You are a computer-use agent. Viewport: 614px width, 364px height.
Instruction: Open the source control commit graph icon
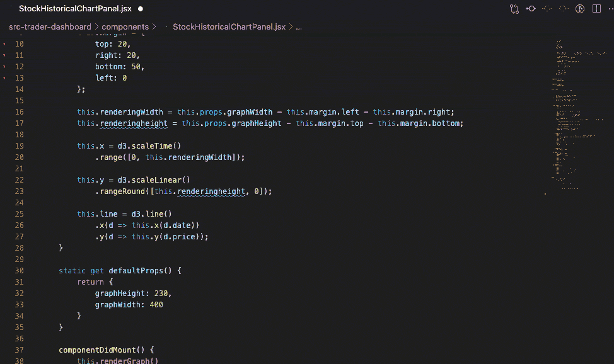(x=515, y=9)
